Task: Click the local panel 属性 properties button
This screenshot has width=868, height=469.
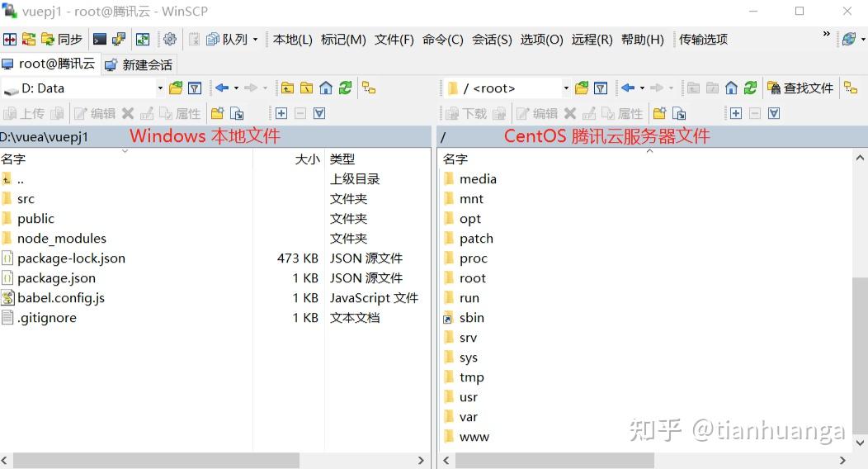Action: click(180, 113)
